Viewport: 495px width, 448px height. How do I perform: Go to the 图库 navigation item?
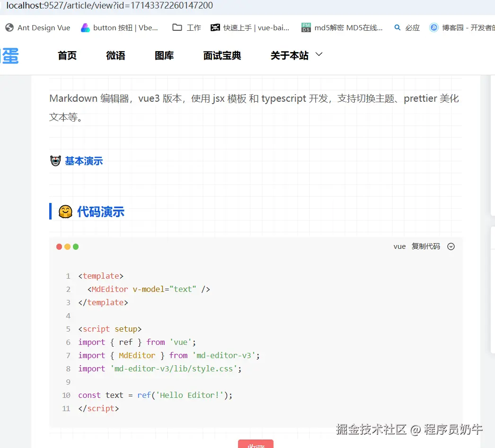164,55
